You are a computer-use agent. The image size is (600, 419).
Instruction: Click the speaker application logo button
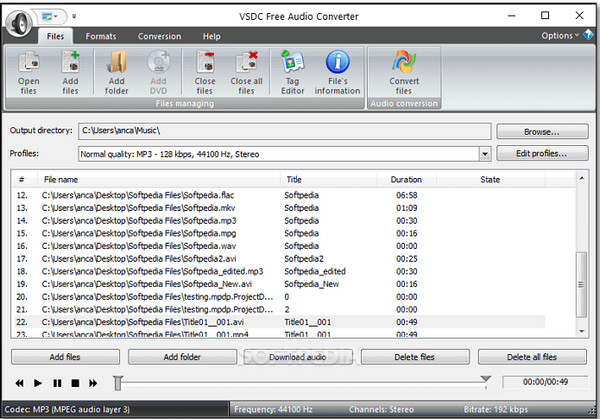click(x=19, y=23)
